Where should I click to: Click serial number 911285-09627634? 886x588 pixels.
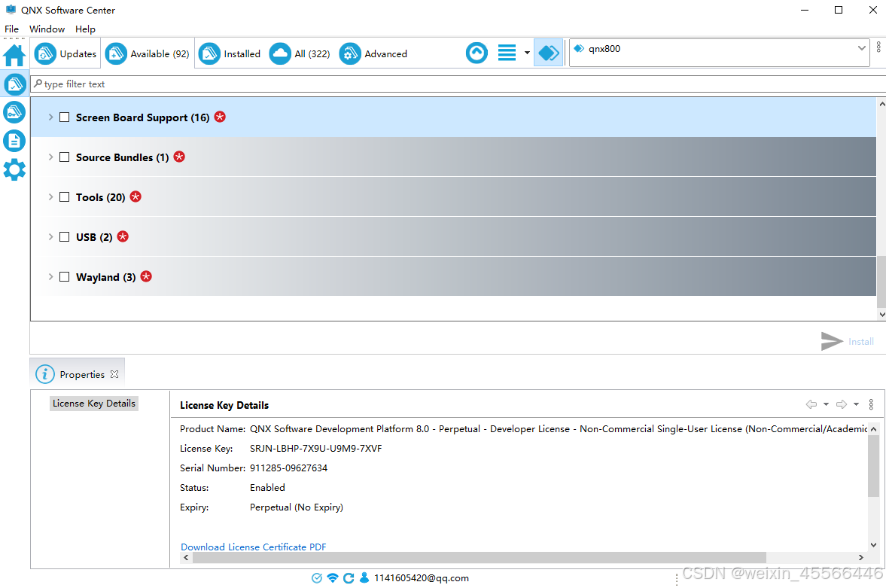[289, 468]
